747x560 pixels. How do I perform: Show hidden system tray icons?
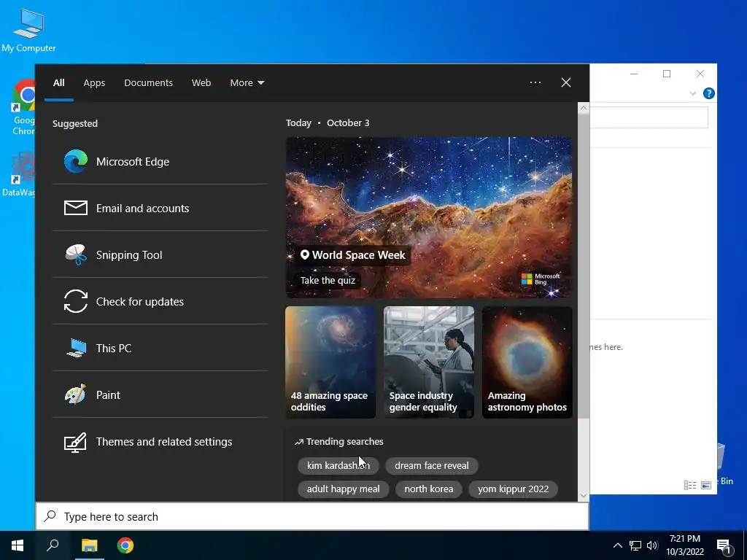(x=617, y=545)
